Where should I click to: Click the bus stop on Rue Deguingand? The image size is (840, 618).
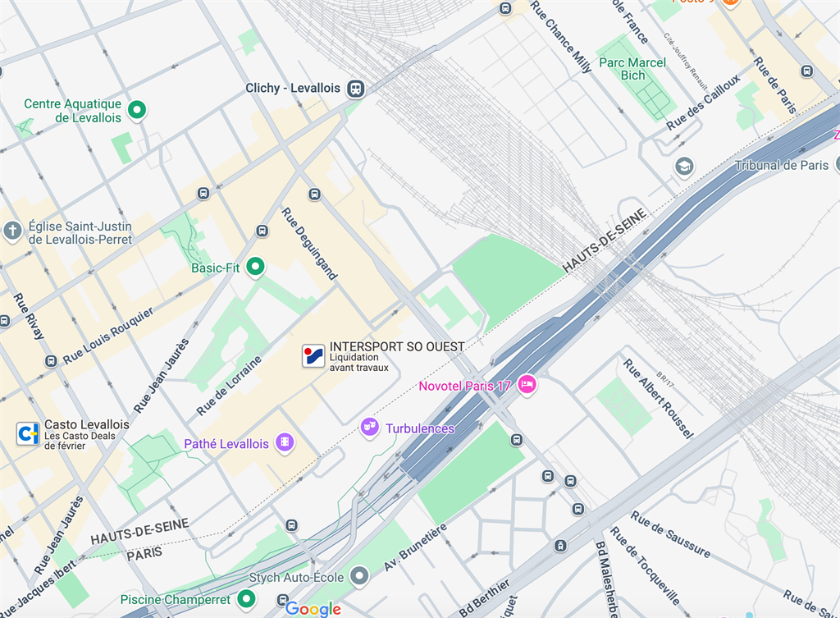tap(315, 194)
